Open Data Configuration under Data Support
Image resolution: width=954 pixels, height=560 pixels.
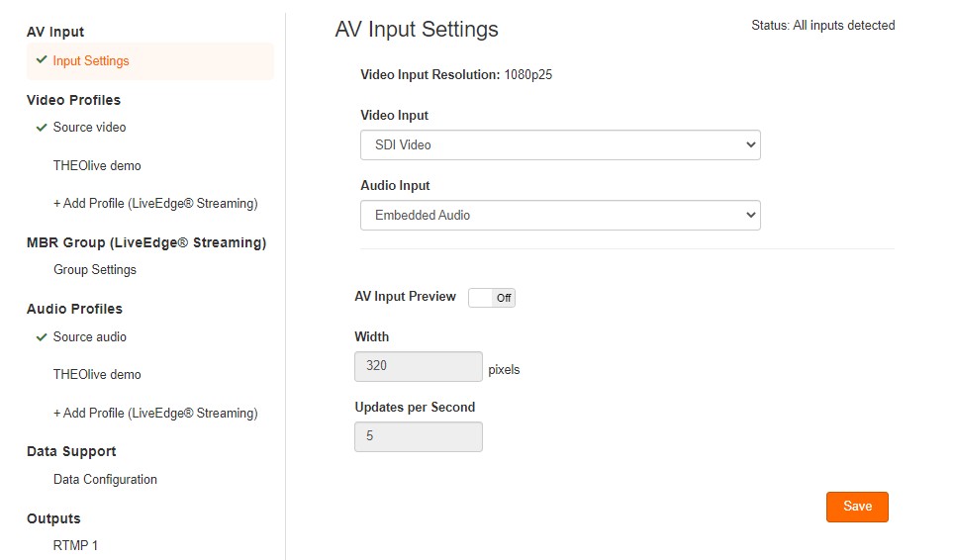tap(105, 480)
